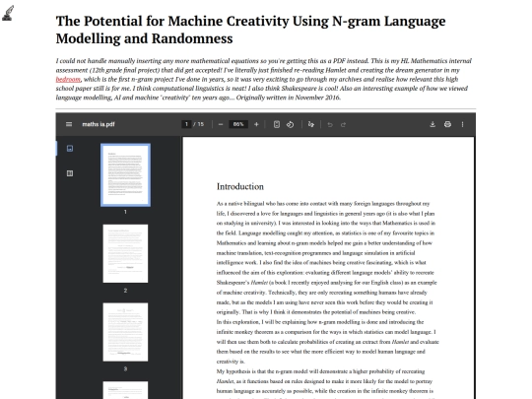Image resolution: width=532 pixels, height=399 pixels.
Task: Download the maths ia.pdf file
Action: [x=432, y=124]
